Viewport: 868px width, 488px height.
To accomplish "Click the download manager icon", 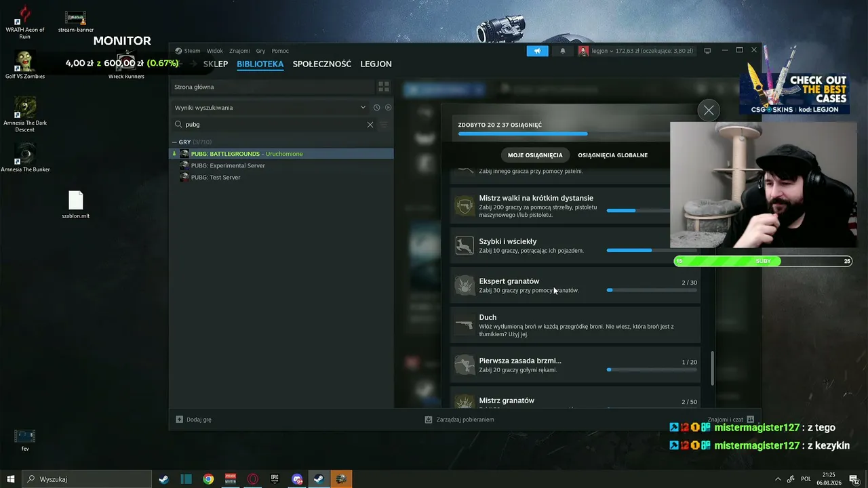I will coord(429,420).
